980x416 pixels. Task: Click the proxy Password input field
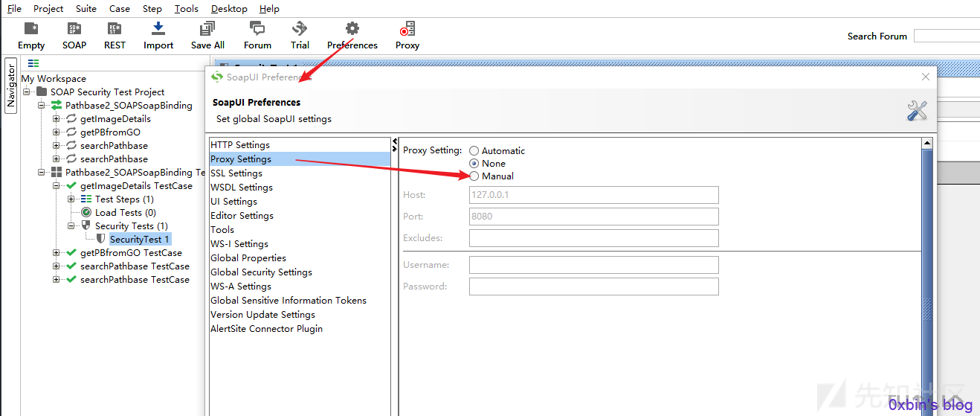click(594, 287)
